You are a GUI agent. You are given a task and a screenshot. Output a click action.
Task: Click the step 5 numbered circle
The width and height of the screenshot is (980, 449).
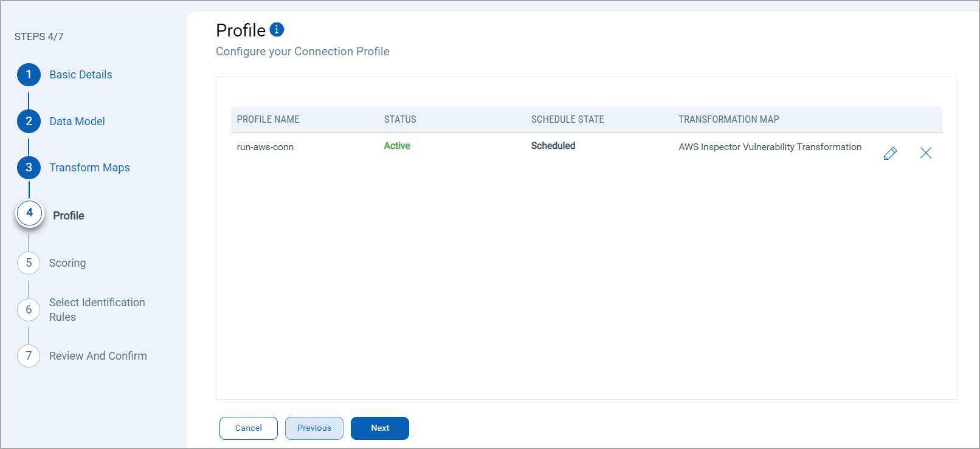(x=29, y=263)
